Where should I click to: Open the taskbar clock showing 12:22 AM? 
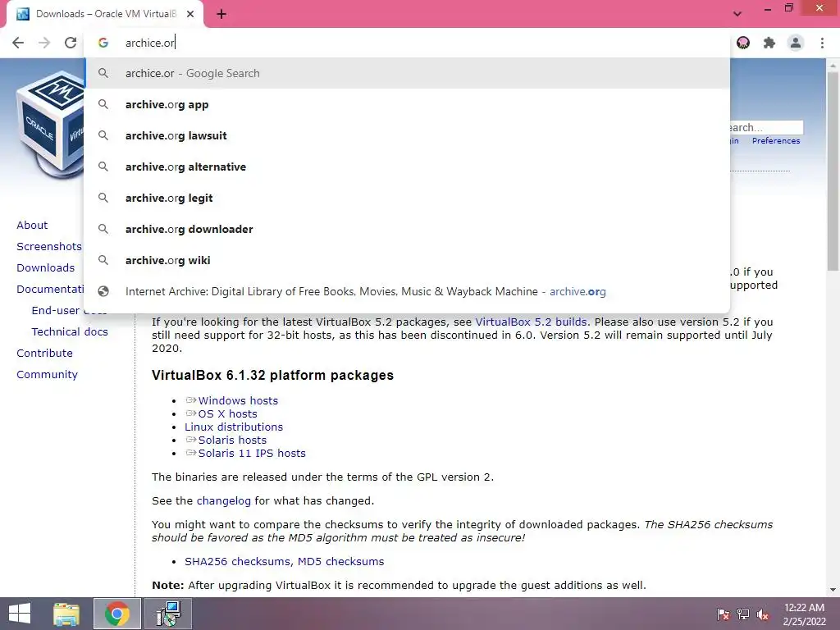(804, 614)
